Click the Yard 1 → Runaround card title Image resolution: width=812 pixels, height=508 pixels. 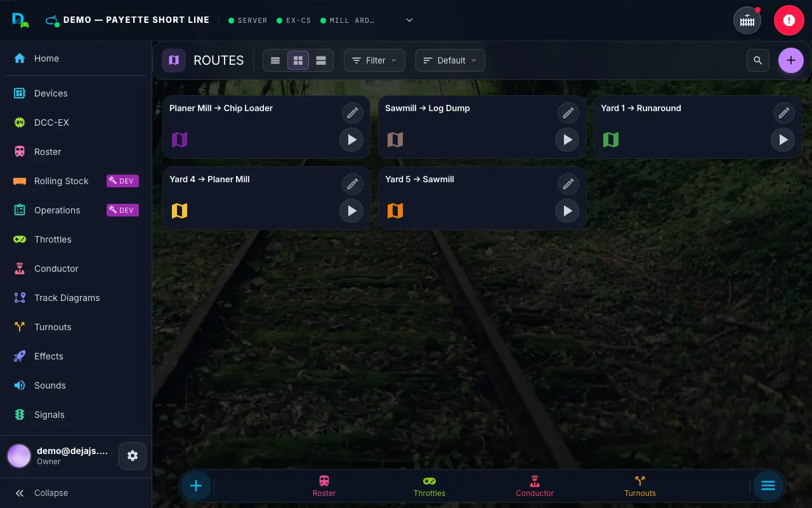click(x=641, y=108)
